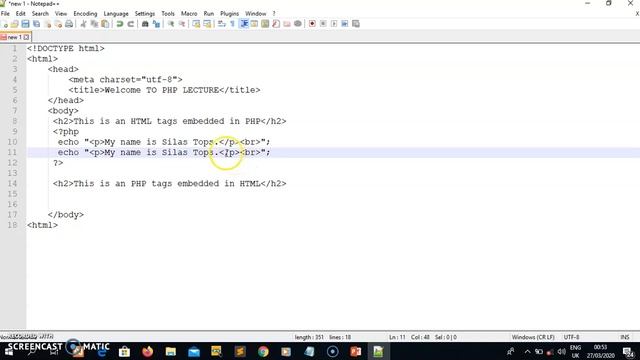Open the Function List toolbar icon
The image size is (640, 360).
tap(276, 24)
